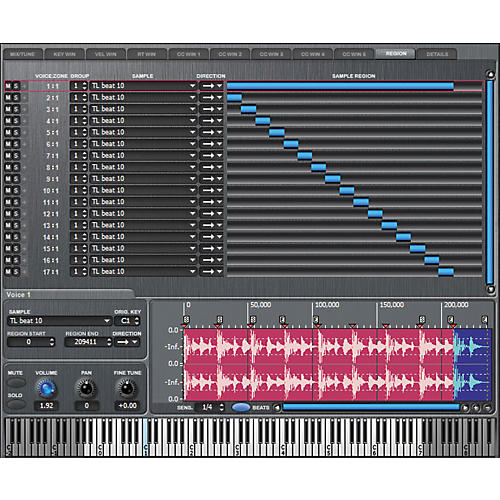Toggle the blue BEATS switch

coord(241,407)
